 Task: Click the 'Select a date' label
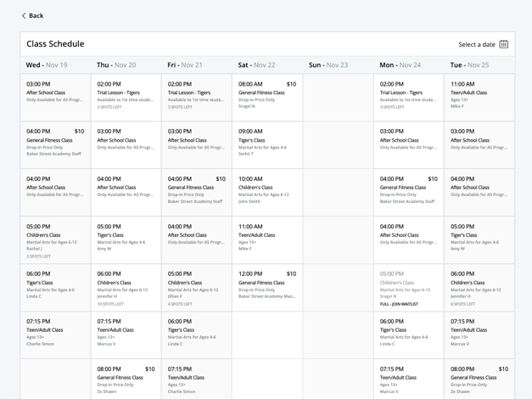[477, 44]
